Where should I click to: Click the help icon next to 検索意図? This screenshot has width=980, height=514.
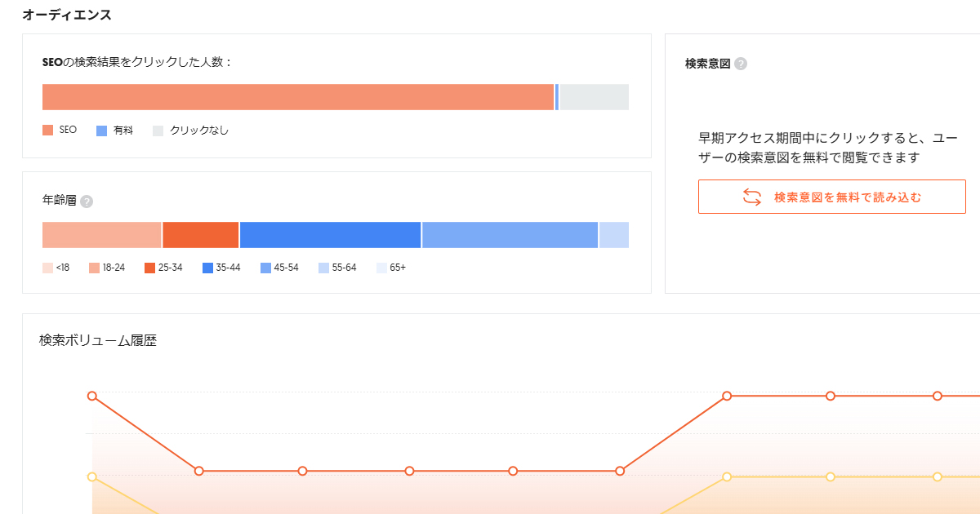click(741, 64)
